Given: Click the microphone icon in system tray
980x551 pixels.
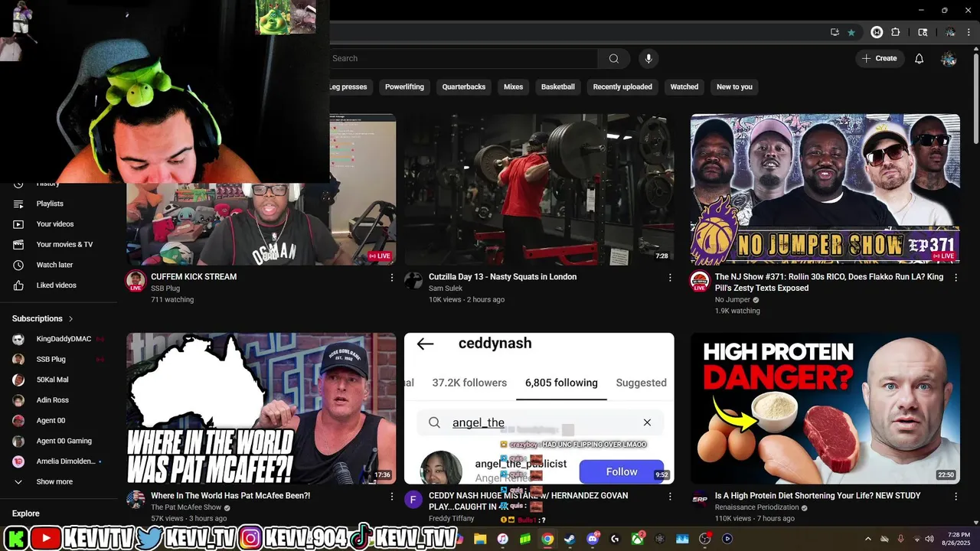Looking at the screenshot, I should (x=900, y=539).
